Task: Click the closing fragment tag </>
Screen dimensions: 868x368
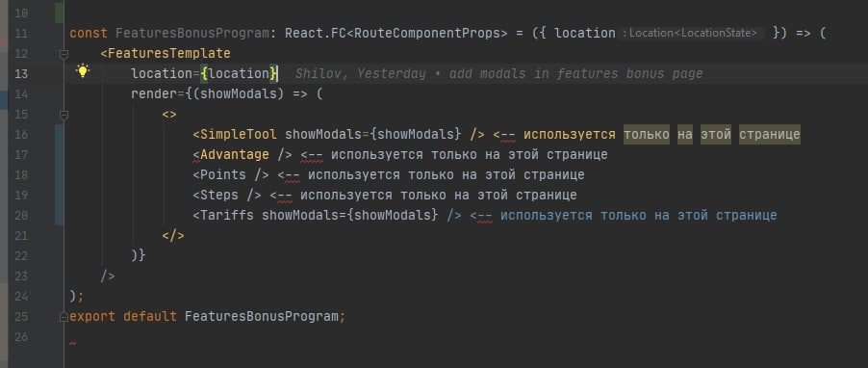Action: point(173,236)
